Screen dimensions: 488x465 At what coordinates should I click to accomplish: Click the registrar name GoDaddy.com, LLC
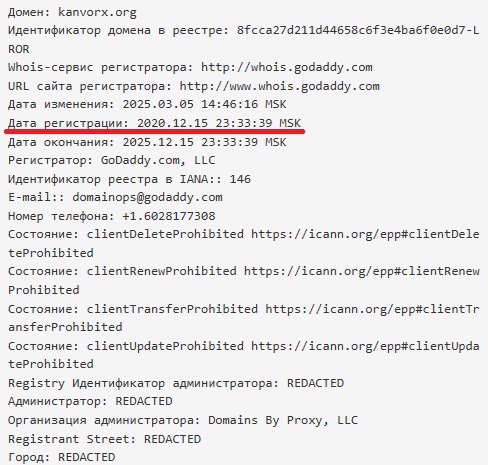pos(158,161)
